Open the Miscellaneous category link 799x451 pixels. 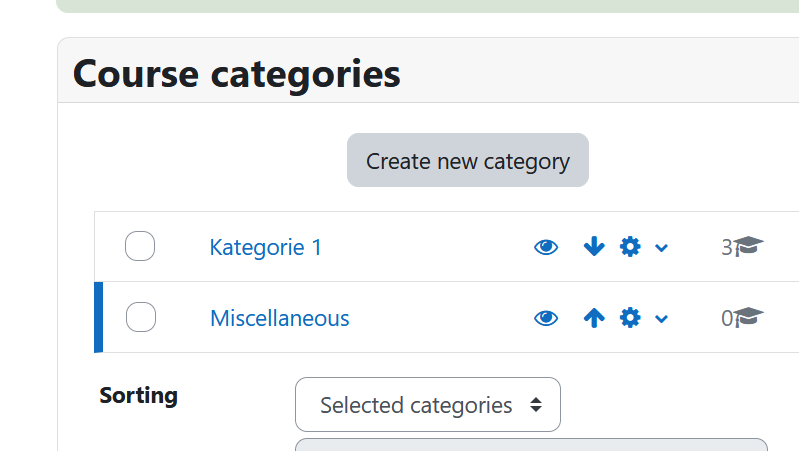tap(280, 319)
